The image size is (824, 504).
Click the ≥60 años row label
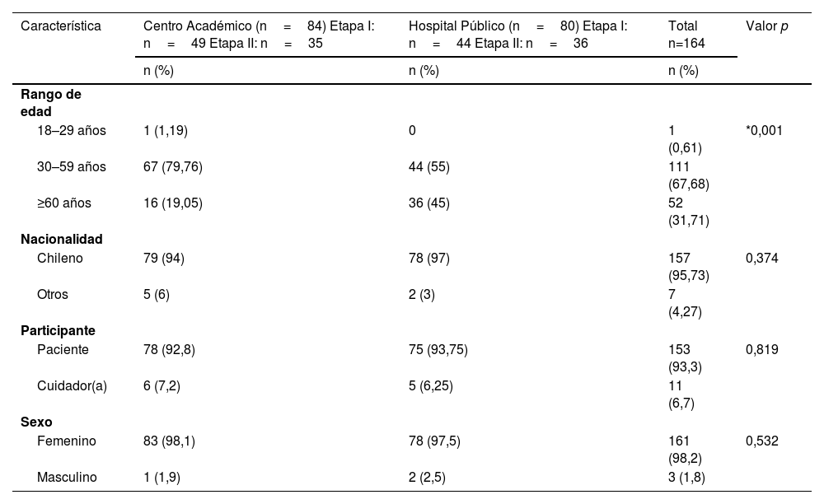pos(64,203)
